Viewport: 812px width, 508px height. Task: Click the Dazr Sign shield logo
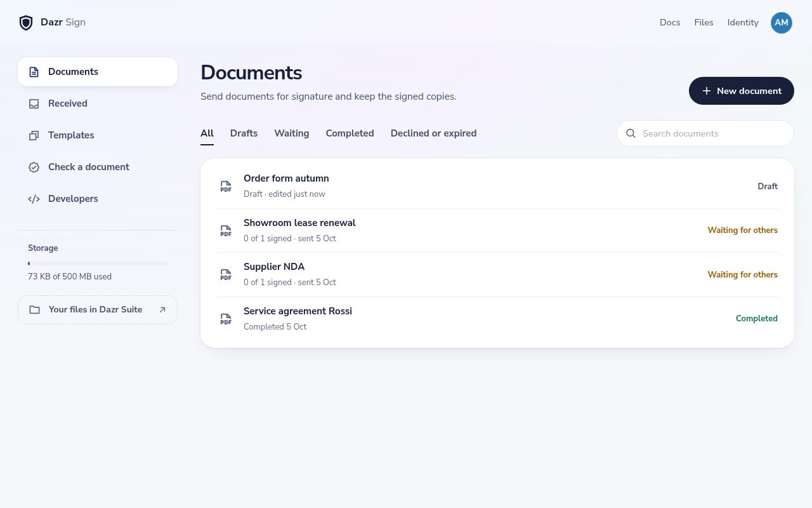pyautogui.click(x=26, y=23)
